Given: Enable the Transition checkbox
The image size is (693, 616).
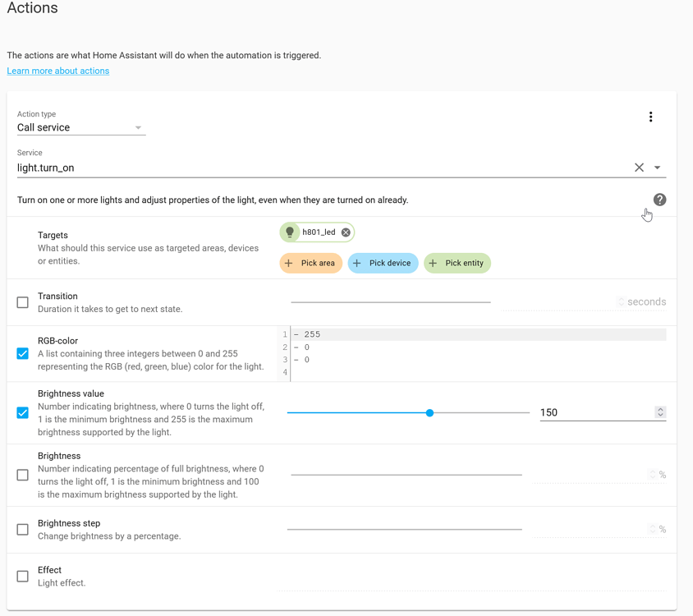Looking at the screenshot, I should [22, 302].
